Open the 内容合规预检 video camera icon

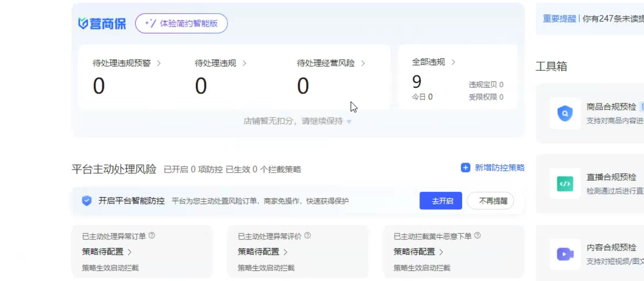tap(565, 254)
